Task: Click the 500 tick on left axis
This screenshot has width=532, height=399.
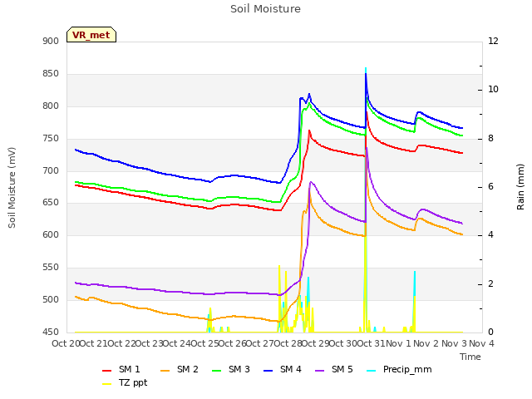Action: coord(51,299)
